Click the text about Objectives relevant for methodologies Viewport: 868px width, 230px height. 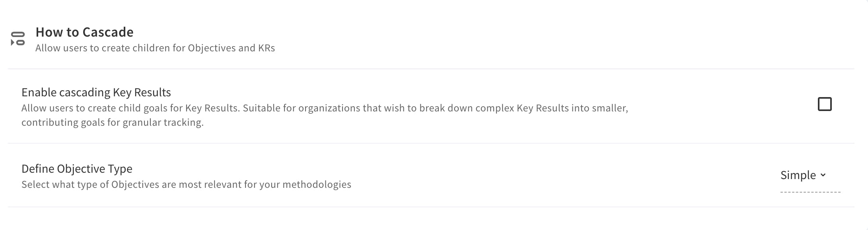186,185
